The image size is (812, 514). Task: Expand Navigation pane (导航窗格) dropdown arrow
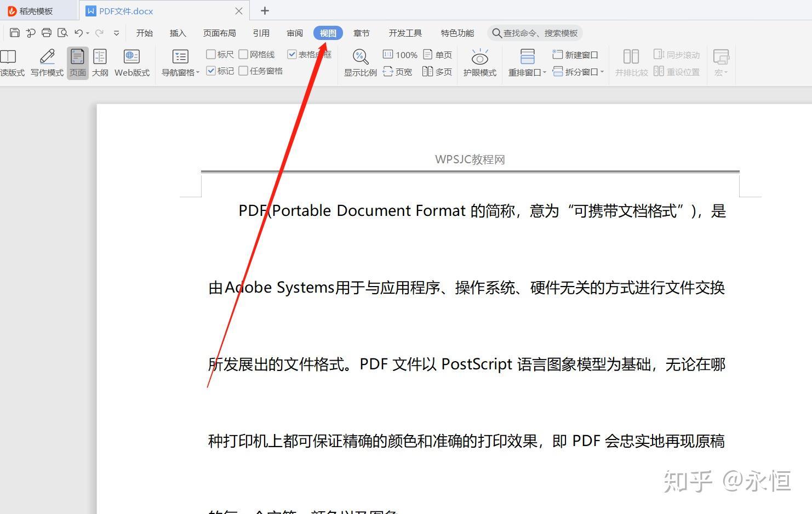point(198,72)
